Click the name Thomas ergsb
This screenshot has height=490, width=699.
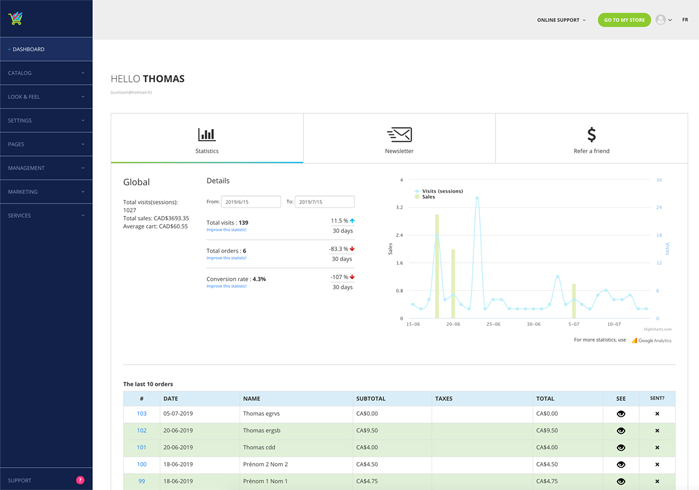coord(262,431)
